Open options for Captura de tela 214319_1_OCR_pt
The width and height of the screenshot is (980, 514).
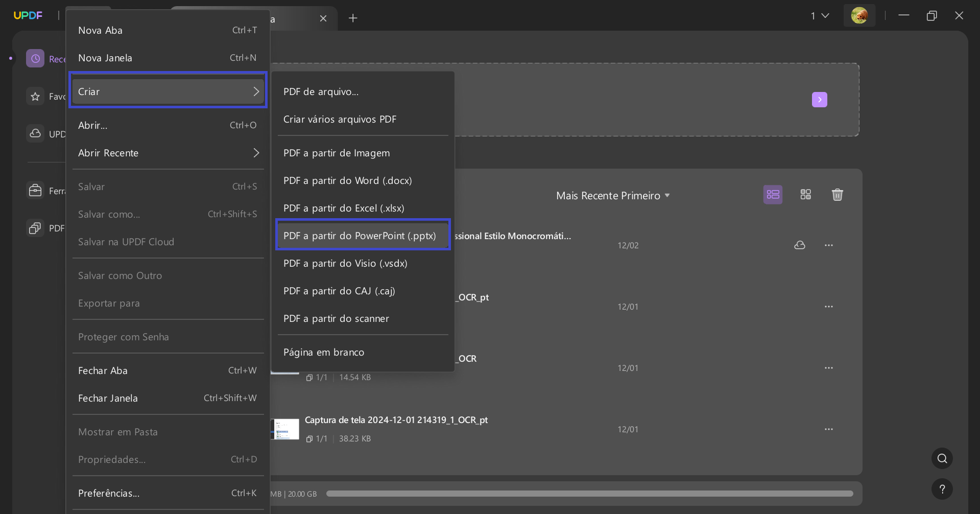point(829,429)
